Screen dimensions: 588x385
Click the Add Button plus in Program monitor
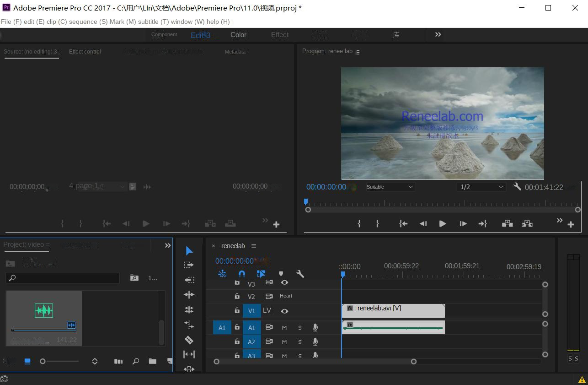click(571, 224)
